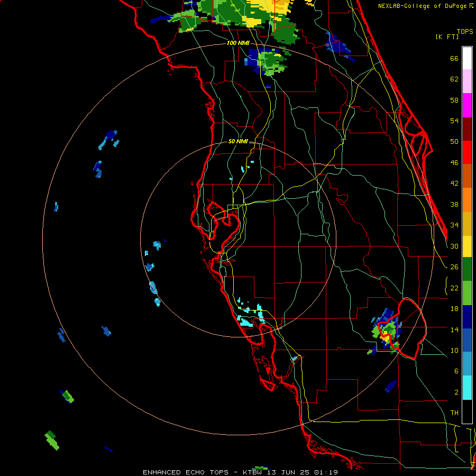Click legend value 14
The image size is (476, 476).
454,329
